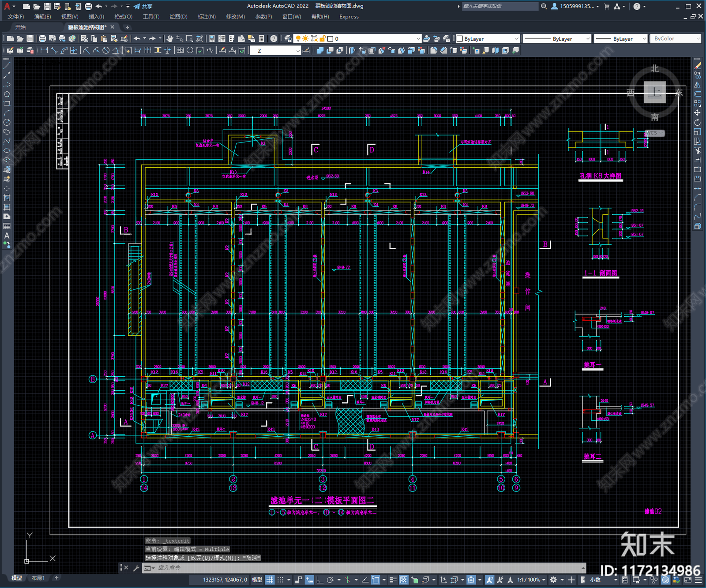Screen dimensions: 706x588
Task: Toggle dynamic input in status bar
Action: pos(309,580)
